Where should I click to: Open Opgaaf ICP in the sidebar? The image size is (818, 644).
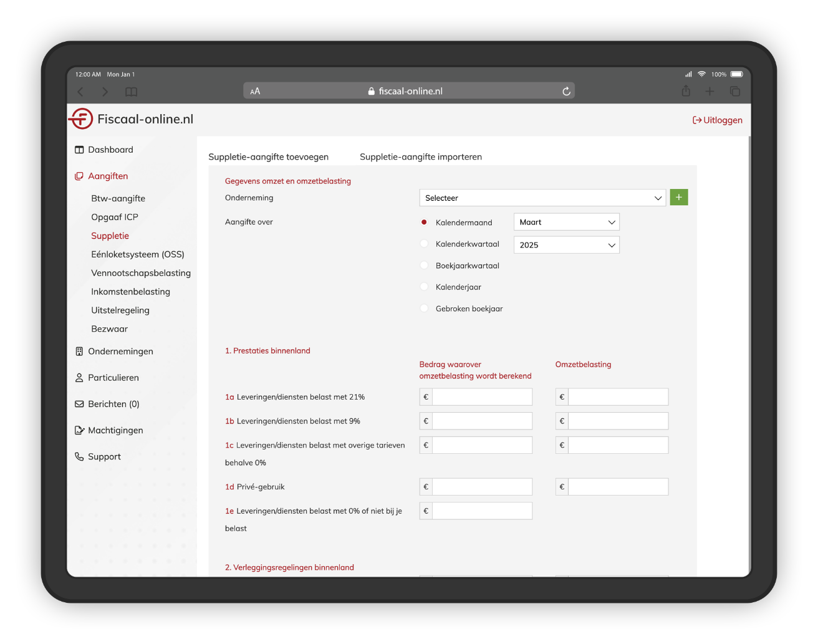pyautogui.click(x=115, y=217)
